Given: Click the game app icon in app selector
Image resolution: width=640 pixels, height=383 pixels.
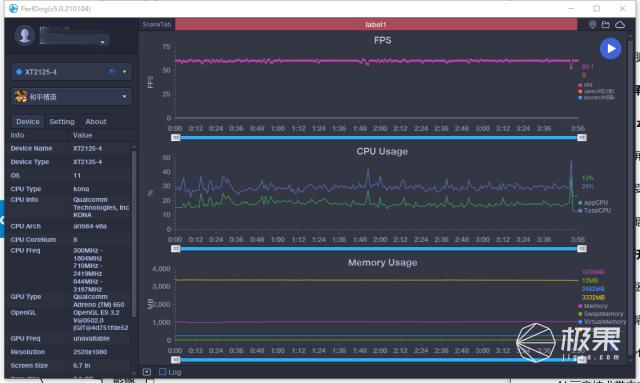Looking at the screenshot, I should click(20, 97).
